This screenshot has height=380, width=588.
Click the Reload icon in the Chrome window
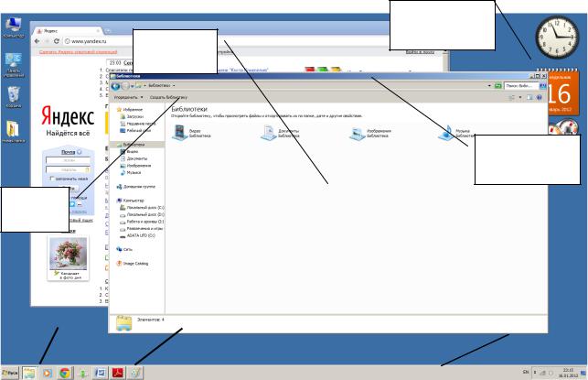pos(57,41)
